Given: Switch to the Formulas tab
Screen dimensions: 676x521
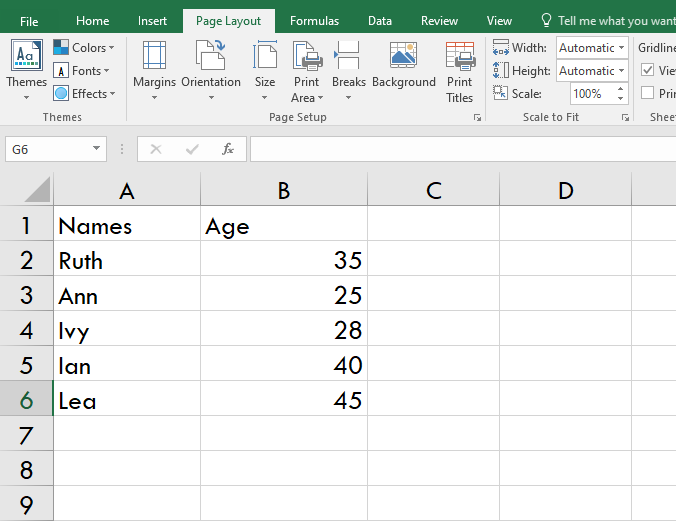Looking at the screenshot, I should coord(314,21).
